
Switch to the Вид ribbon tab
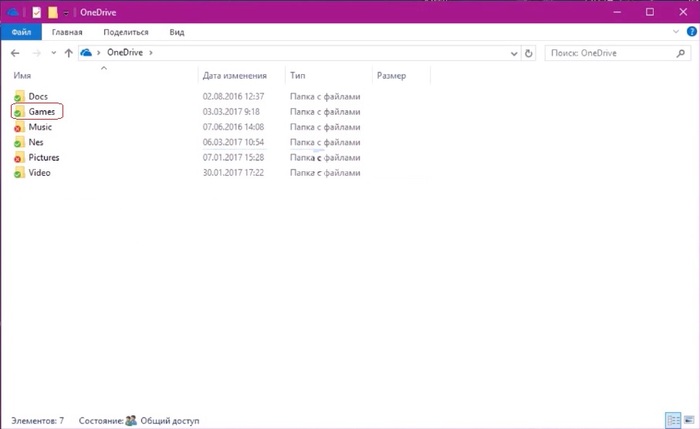(x=177, y=32)
